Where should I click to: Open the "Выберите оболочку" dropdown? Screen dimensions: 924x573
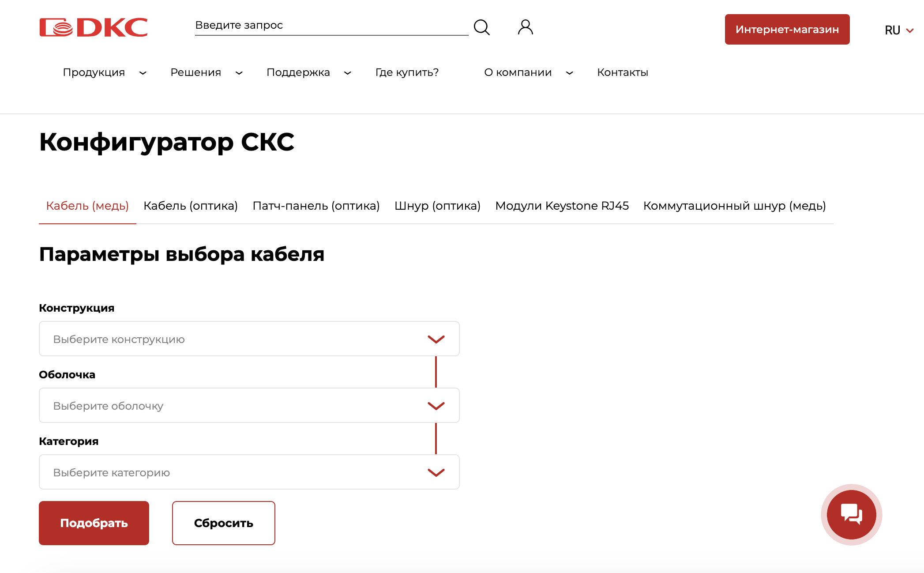[x=249, y=405]
